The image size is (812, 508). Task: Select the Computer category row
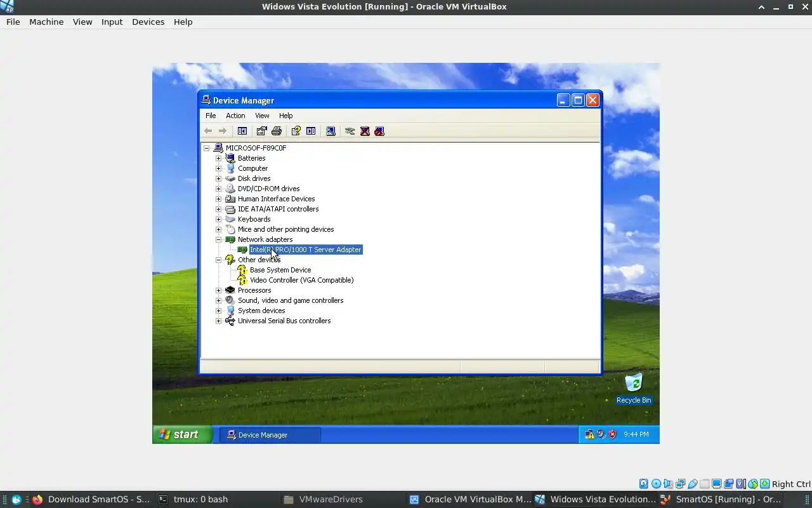[x=252, y=168]
